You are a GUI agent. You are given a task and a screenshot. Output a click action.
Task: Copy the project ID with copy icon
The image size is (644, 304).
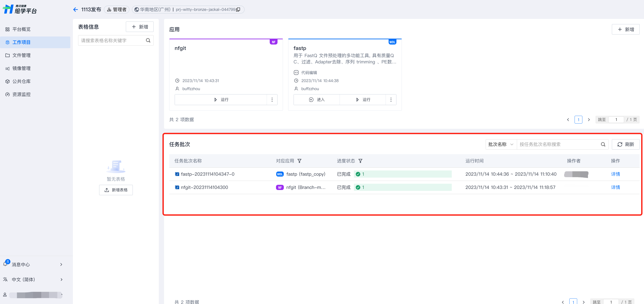point(238,10)
